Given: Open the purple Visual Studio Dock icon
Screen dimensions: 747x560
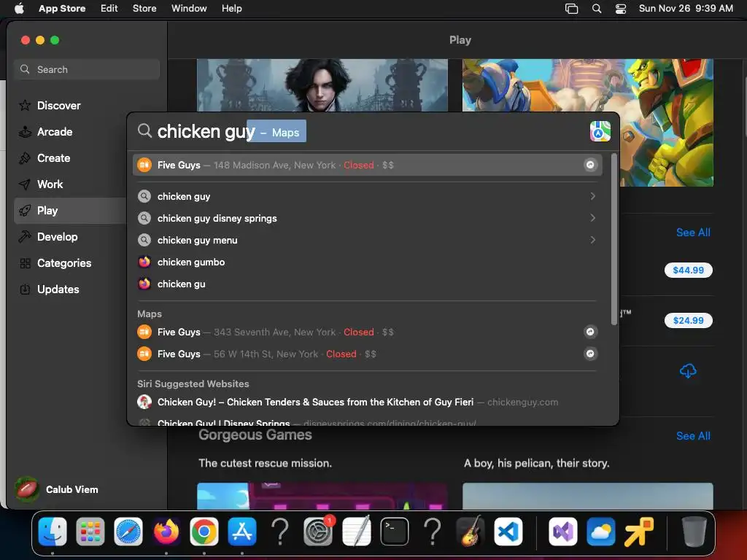Looking at the screenshot, I should [563, 531].
